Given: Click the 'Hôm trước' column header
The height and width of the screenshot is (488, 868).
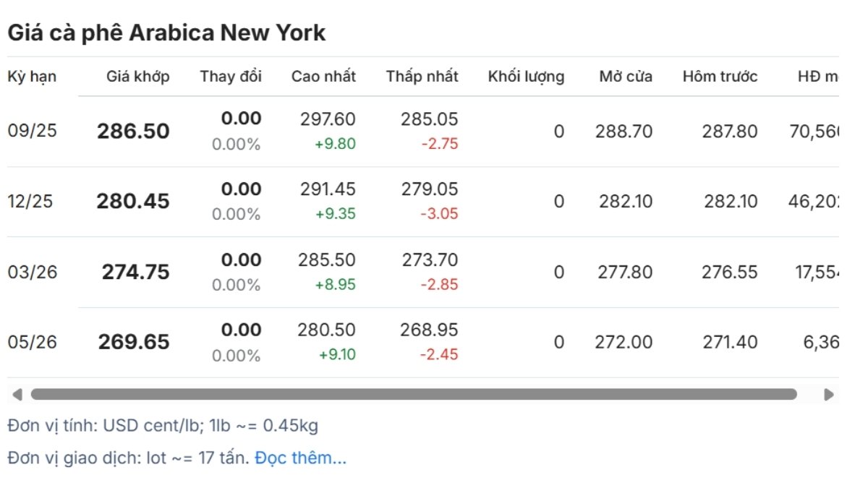Looking at the screenshot, I should pos(720,77).
